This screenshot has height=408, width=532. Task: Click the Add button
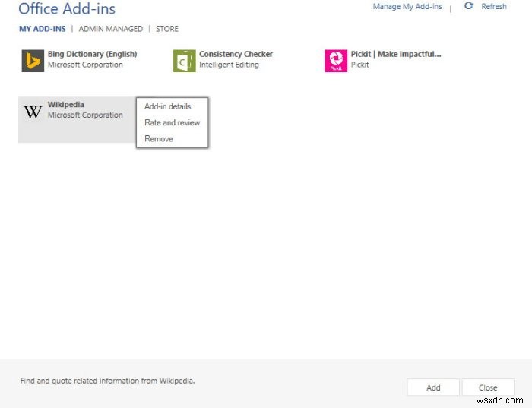[433, 387]
